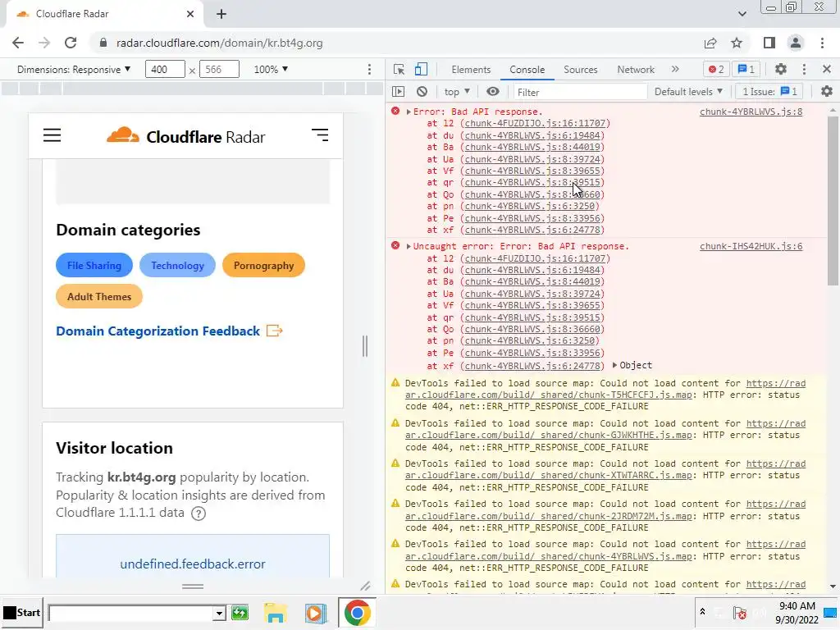The image size is (840, 630).
Task: Open DevTools settings gear
Action: (x=781, y=69)
